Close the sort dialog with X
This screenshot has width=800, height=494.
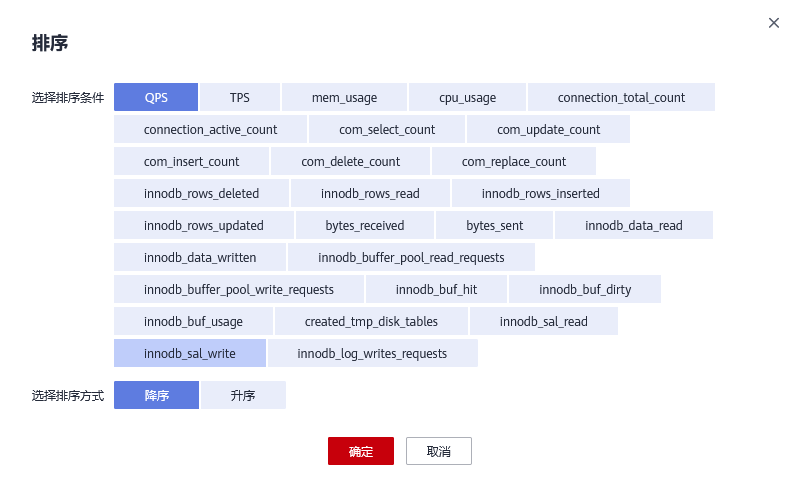[774, 23]
